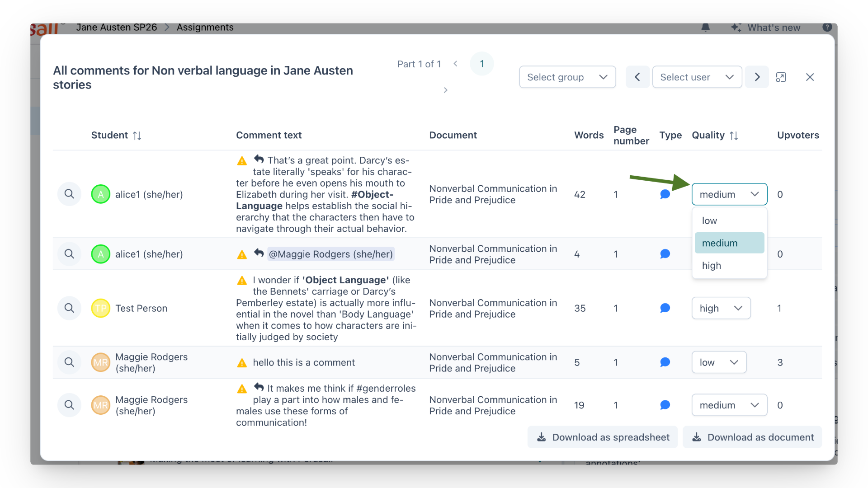Viewport: 868px width, 488px height.
Task: Close the all comments dialog
Action: pos(810,77)
